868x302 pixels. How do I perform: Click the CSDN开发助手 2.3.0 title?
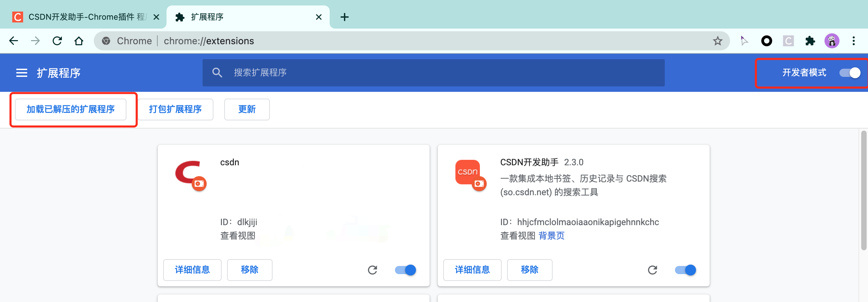tap(542, 162)
